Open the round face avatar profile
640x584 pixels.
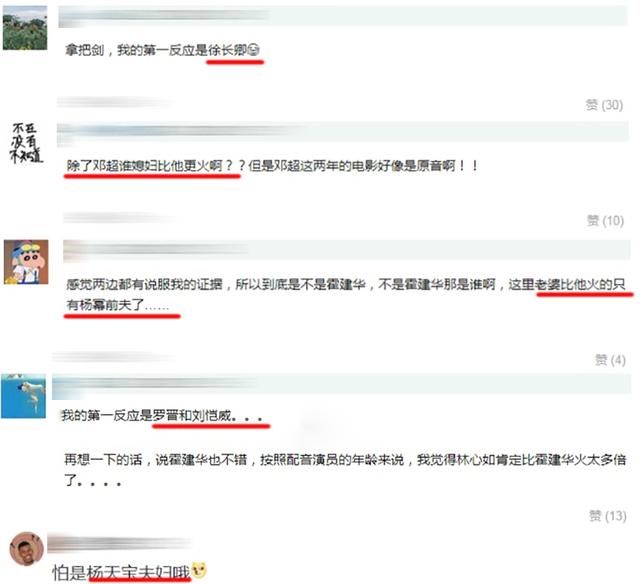(27, 548)
